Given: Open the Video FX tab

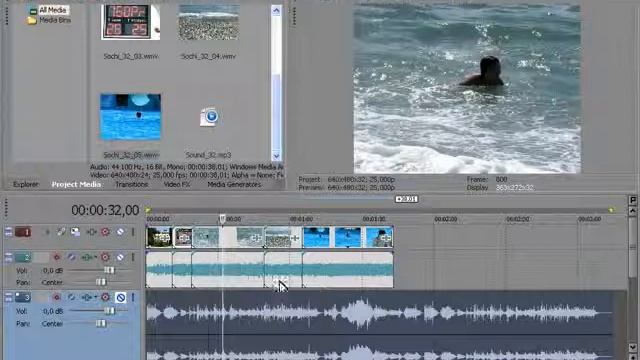Looking at the screenshot, I should coord(177,184).
